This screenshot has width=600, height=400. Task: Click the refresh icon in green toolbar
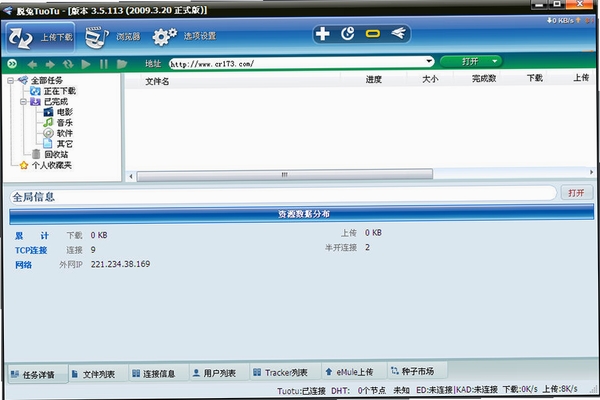68,64
